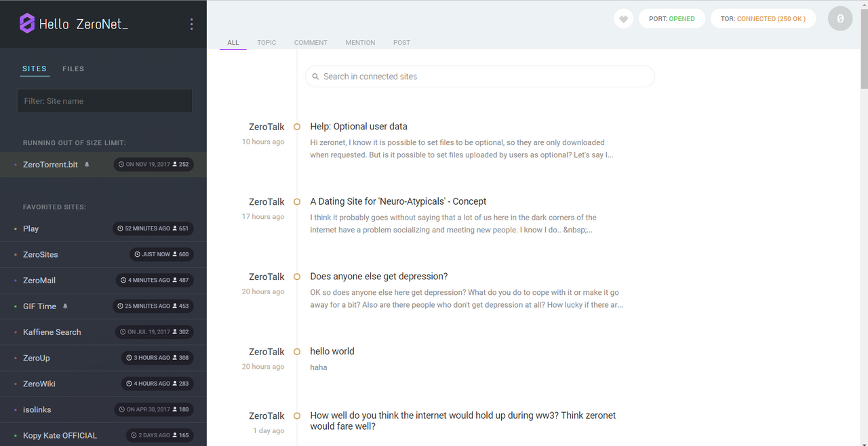
Task: Open the Dating Site for Neuro-Atypicals post
Action: (x=398, y=201)
